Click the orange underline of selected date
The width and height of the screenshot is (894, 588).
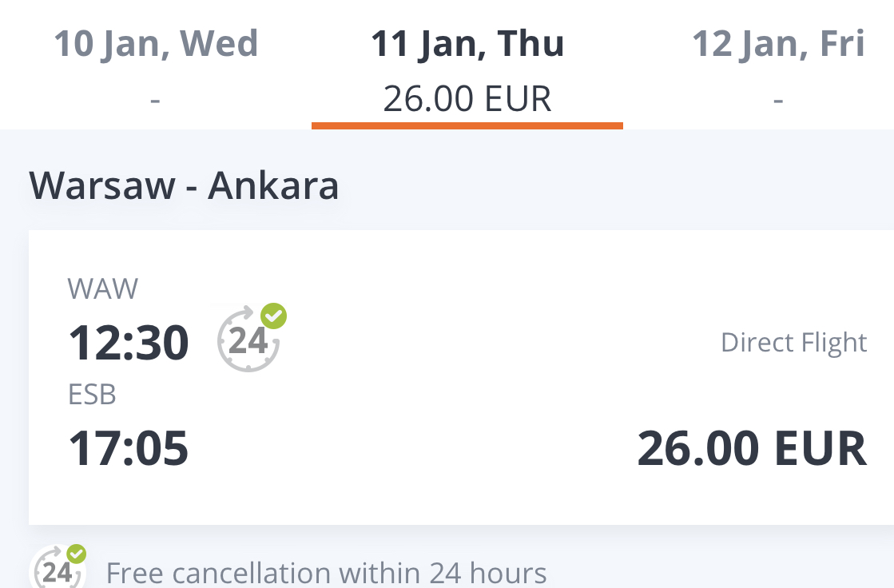(467, 126)
